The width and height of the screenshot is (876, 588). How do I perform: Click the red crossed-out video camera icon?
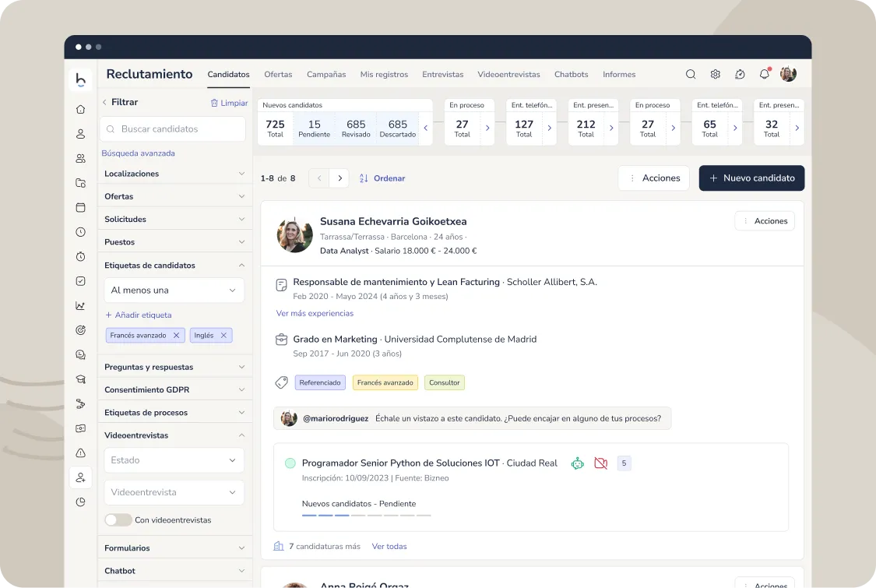coord(600,463)
